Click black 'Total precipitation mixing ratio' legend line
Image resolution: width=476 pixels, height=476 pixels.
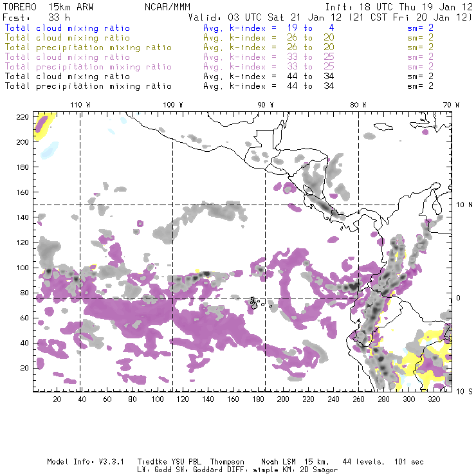click(88, 86)
